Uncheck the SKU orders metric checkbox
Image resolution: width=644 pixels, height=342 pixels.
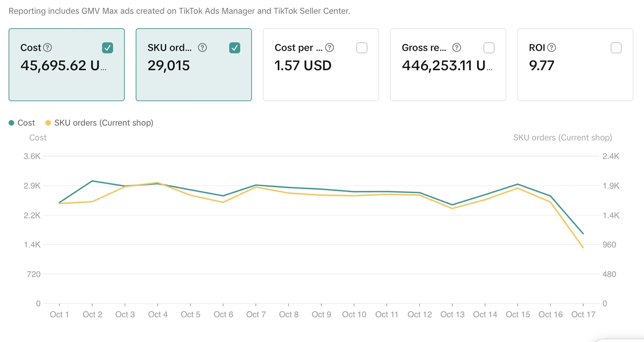(x=235, y=48)
